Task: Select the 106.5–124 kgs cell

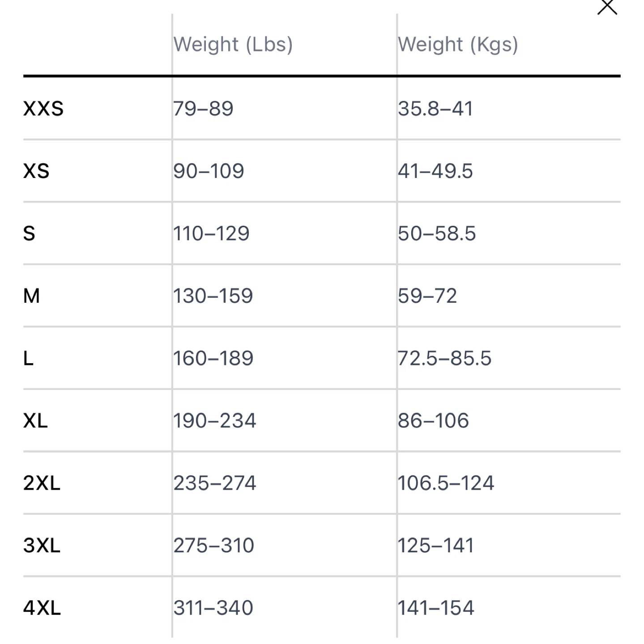Action: [x=446, y=483]
